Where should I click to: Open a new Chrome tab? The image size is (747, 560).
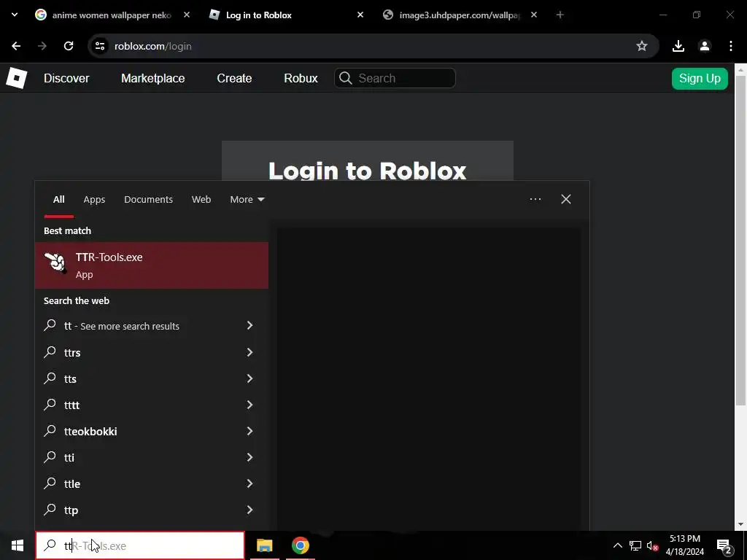point(560,15)
